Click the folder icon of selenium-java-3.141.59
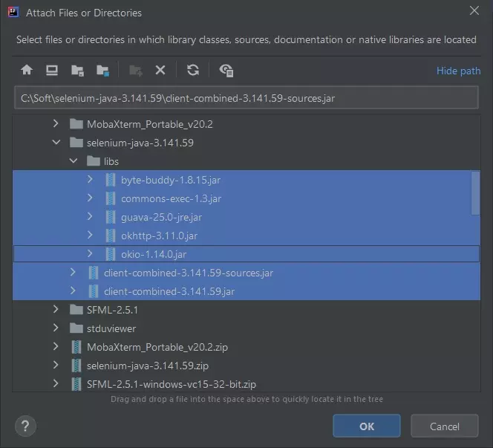 pyautogui.click(x=76, y=143)
